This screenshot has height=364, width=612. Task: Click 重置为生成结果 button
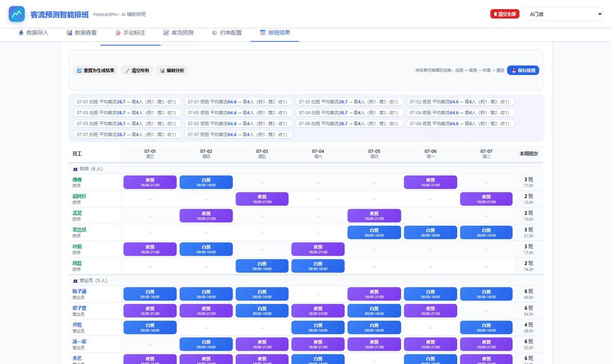(x=95, y=70)
